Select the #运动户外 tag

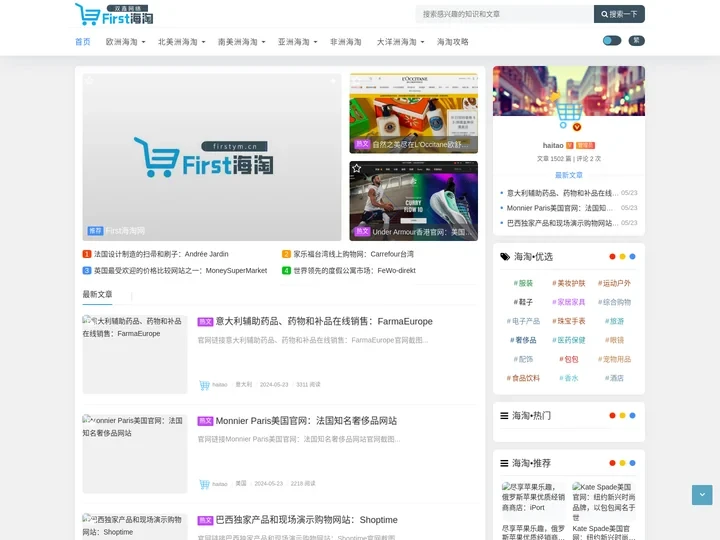point(614,283)
